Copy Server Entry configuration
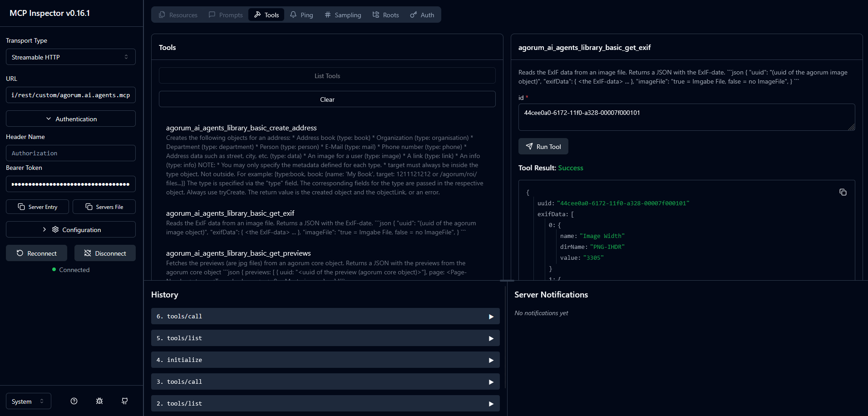This screenshot has height=416, width=868. tap(38, 207)
